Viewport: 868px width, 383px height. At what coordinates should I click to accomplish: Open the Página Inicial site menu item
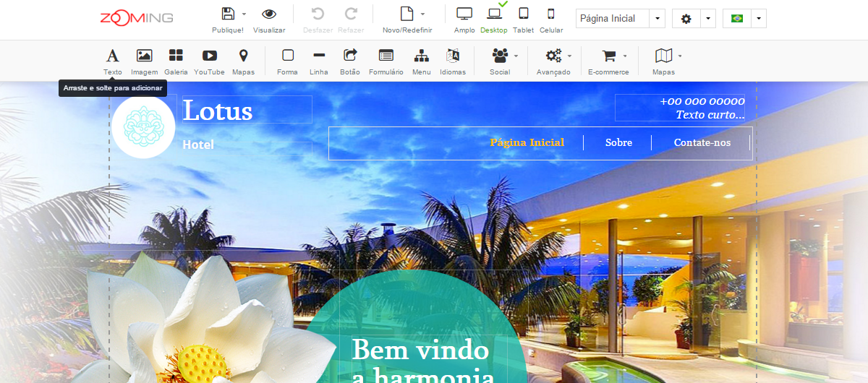(x=527, y=142)
